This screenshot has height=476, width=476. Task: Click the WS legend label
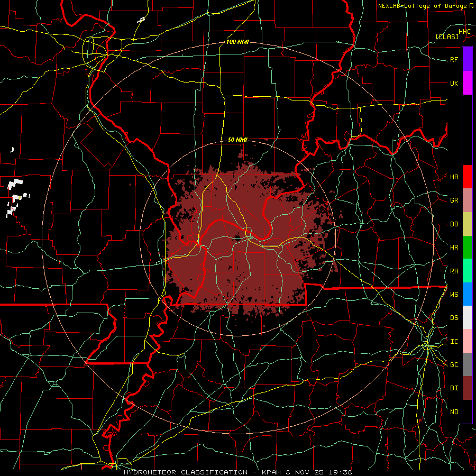tap(454, 295)
